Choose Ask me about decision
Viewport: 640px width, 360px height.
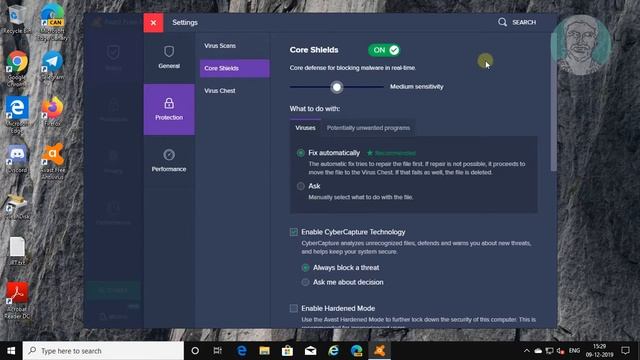[x=305, y=282]
